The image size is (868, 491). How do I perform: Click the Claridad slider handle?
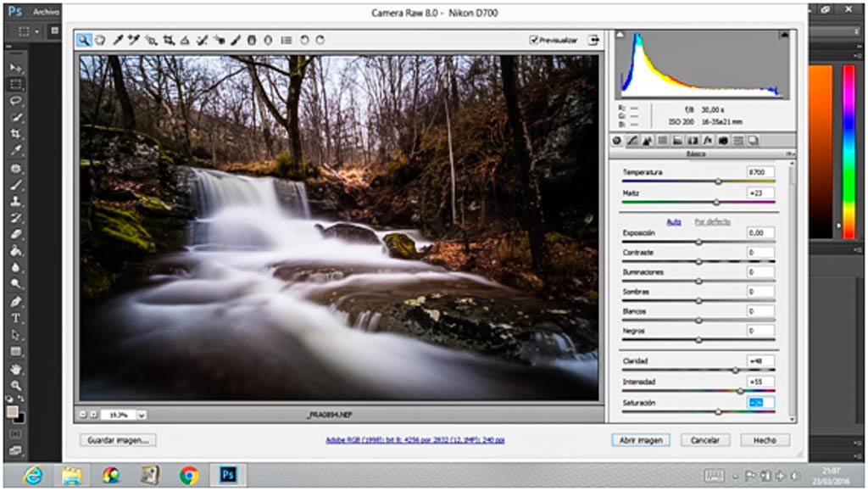pyautogui.click(x=735, y=370)
